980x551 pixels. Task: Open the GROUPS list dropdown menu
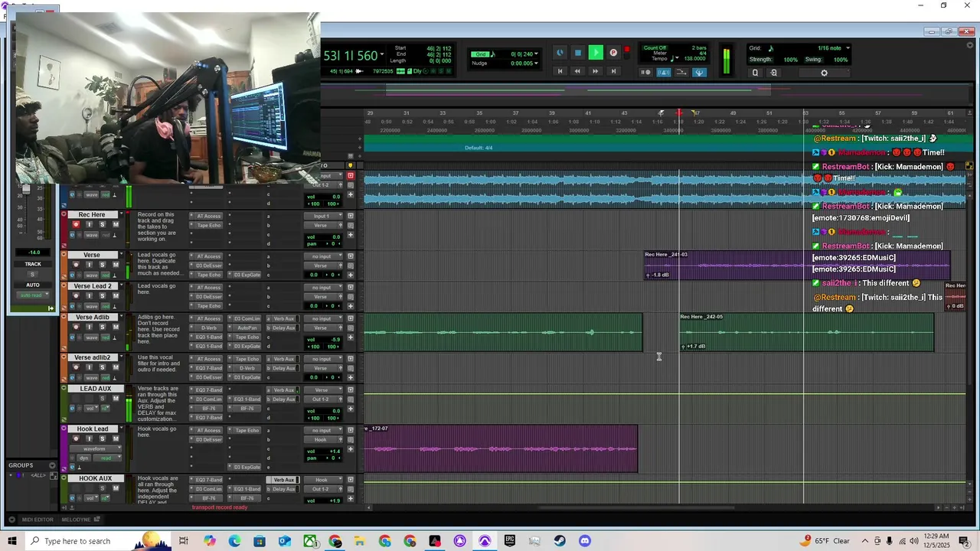click(52, 465)
